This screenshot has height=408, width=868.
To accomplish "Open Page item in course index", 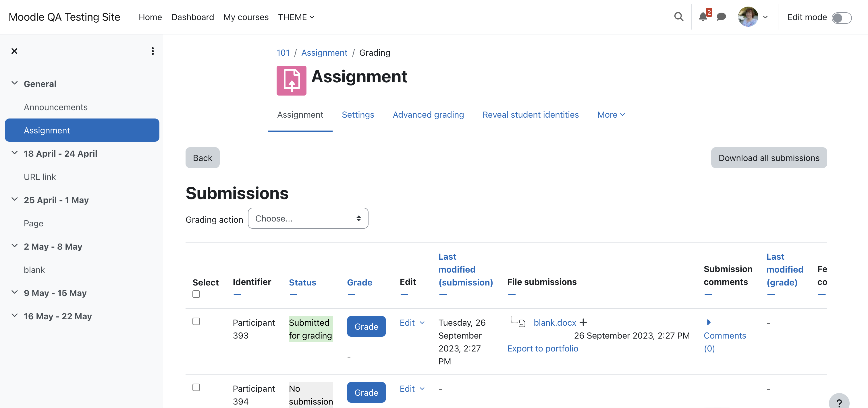I will [x=33, y=223].
